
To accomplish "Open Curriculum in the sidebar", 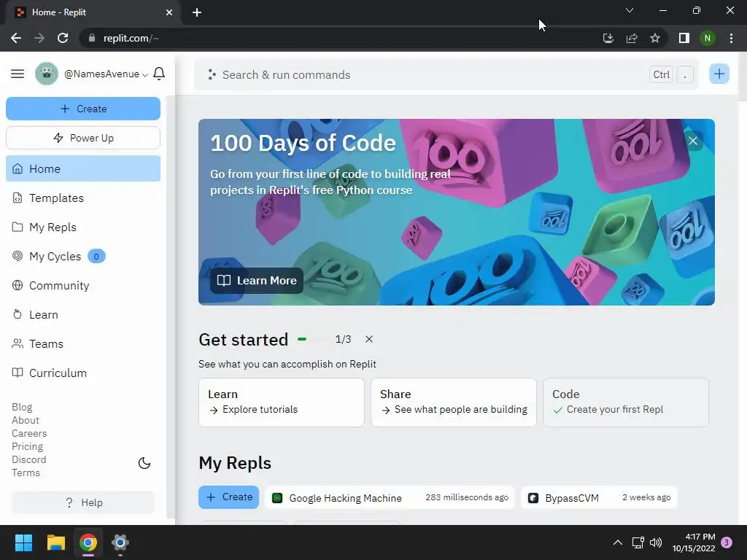I will (83, 373).
